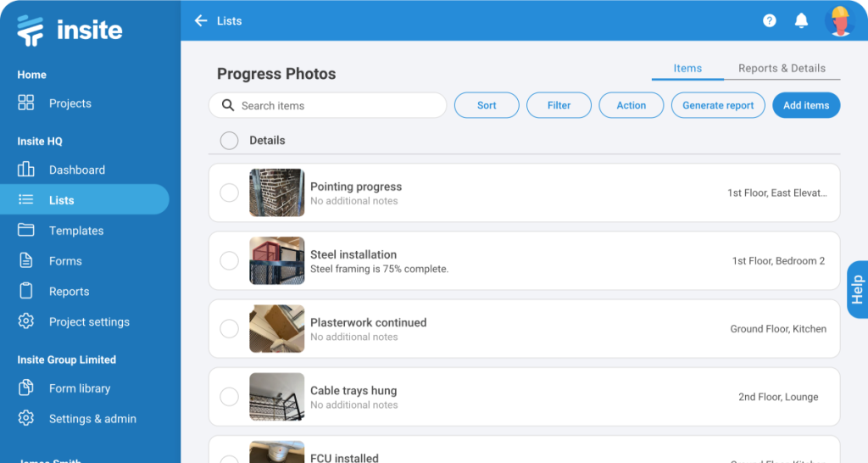Click the 'Insite Group Limited' heading
Screen dimensions: 868x463
click(x=66, y=360)
